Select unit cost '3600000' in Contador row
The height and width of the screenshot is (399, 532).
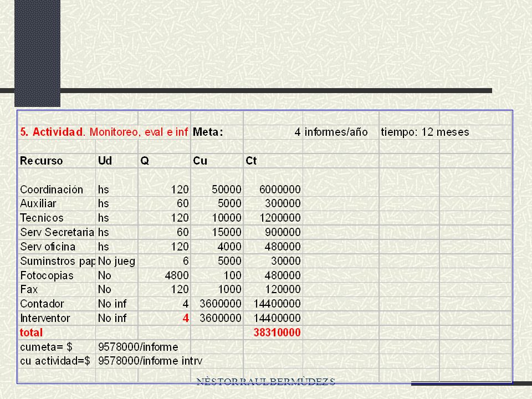221,304
